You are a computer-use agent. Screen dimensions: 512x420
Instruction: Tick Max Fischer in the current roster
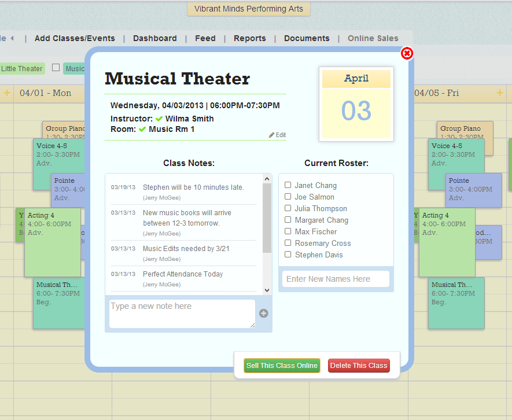pyautogui.click(x=288, y=231)
